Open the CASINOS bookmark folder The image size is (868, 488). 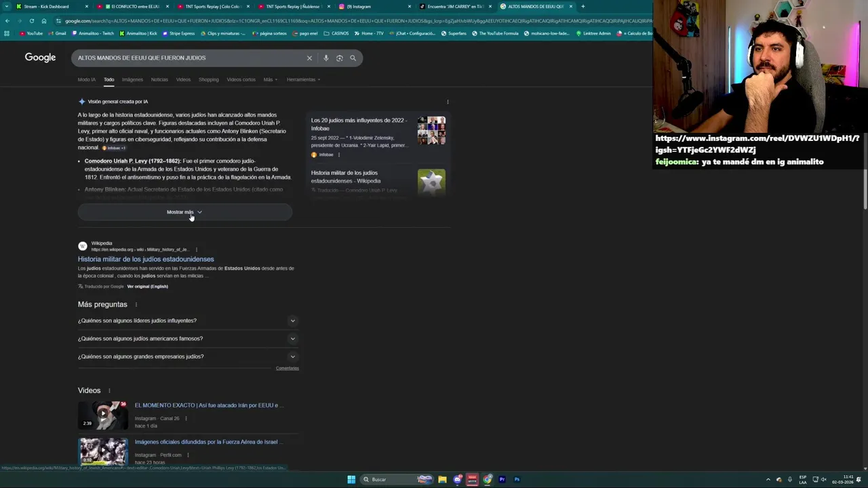[336, 33]
